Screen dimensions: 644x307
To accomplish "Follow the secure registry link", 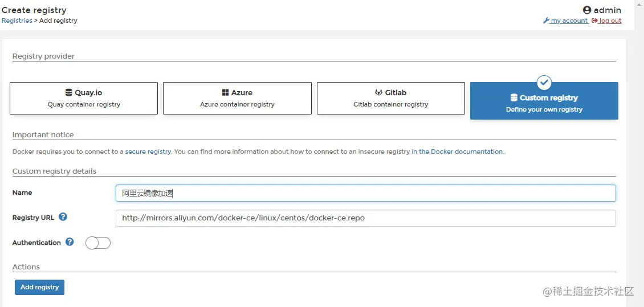I will [148, 152].
